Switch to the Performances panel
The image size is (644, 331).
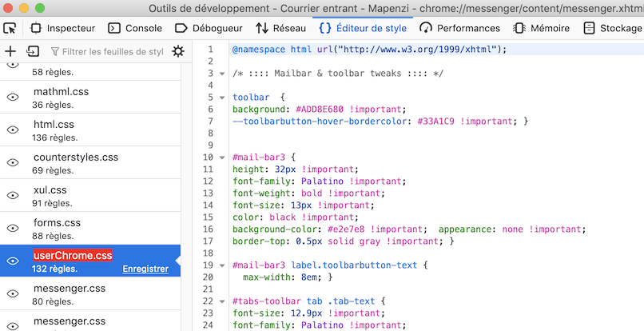coord(460,28)
